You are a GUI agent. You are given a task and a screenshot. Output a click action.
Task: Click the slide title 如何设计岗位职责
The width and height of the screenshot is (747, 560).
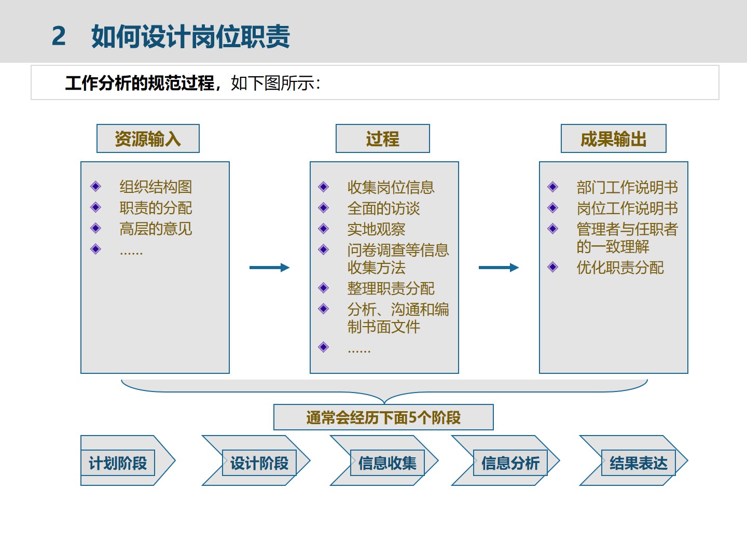pos(190,37)
